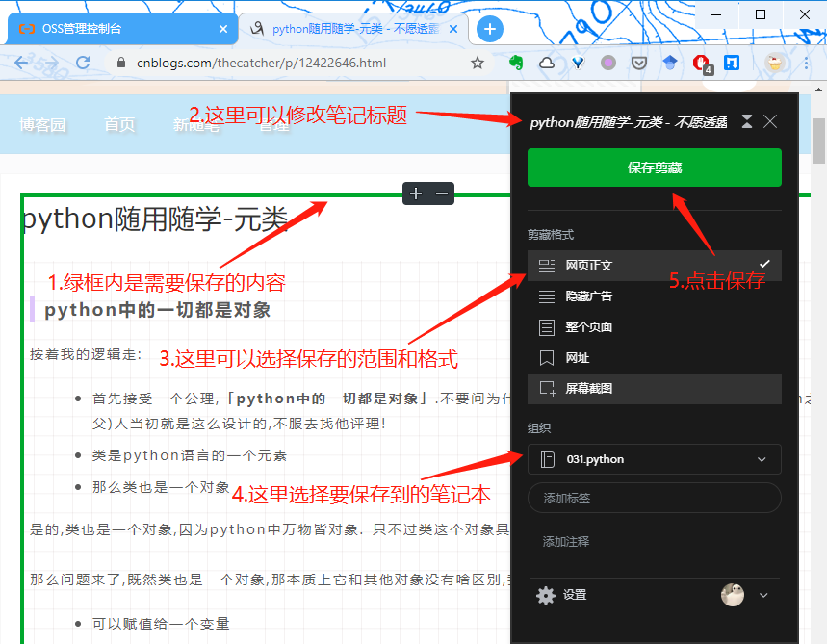Image resolution: width=827 pixels, height=644 pixels.
Task: Click the 添加标签 tag input field
Action: (x=654, y=498)
